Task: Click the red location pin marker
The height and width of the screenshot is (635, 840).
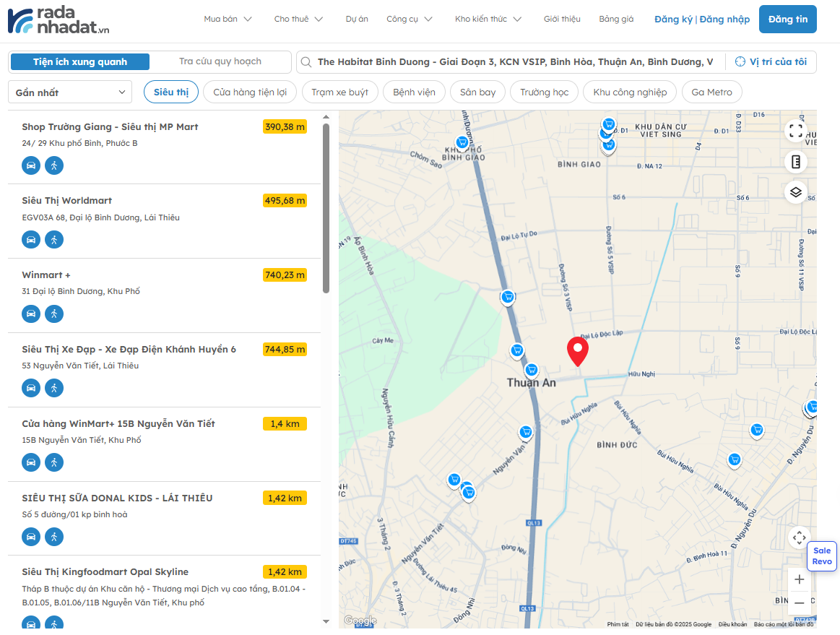Action: click(578, 352)
